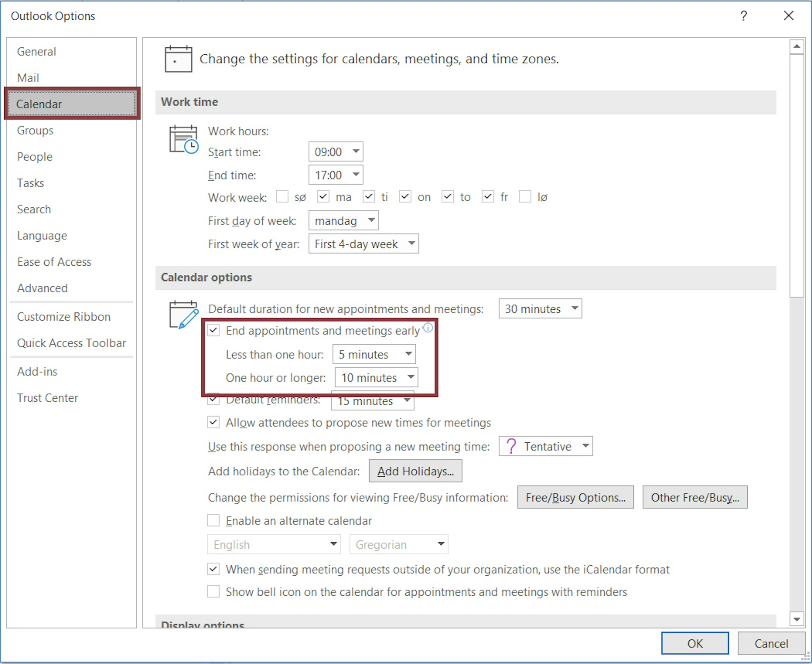
Task: Enable an alternate calendar checkbox
Action: [x=214, y=520]
